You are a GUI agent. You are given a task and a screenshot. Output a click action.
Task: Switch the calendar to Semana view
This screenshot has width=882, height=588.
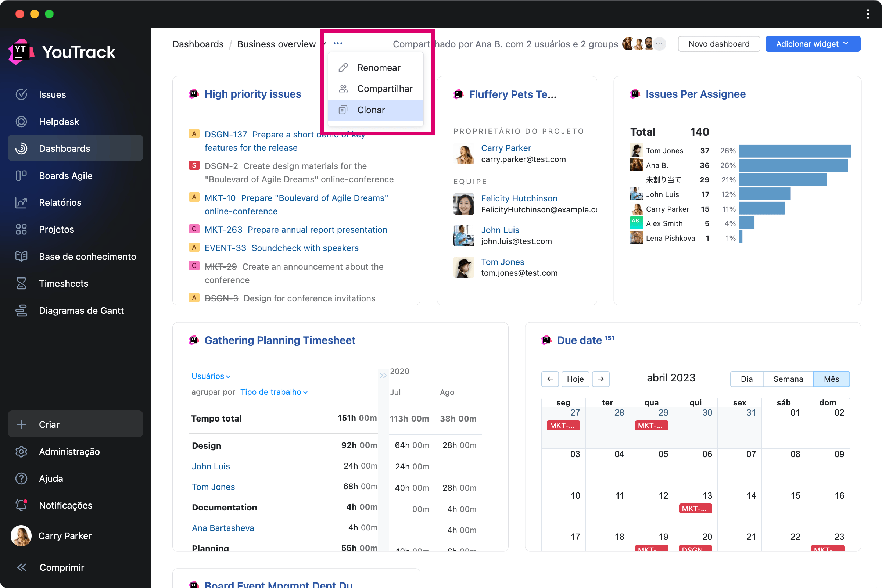788,379
